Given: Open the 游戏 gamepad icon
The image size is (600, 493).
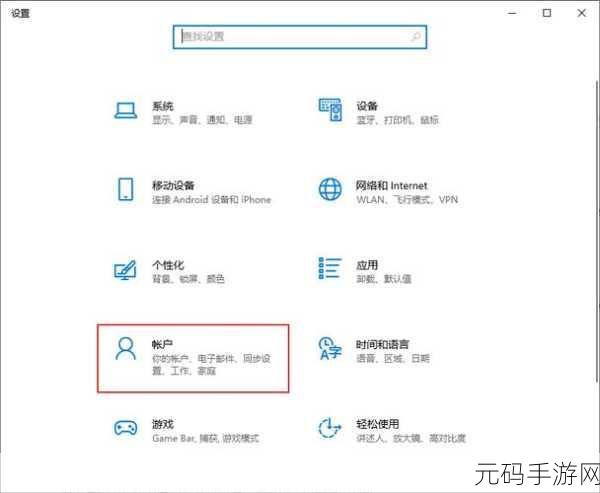Looking at the screenshot, I should tap(126, 428).
